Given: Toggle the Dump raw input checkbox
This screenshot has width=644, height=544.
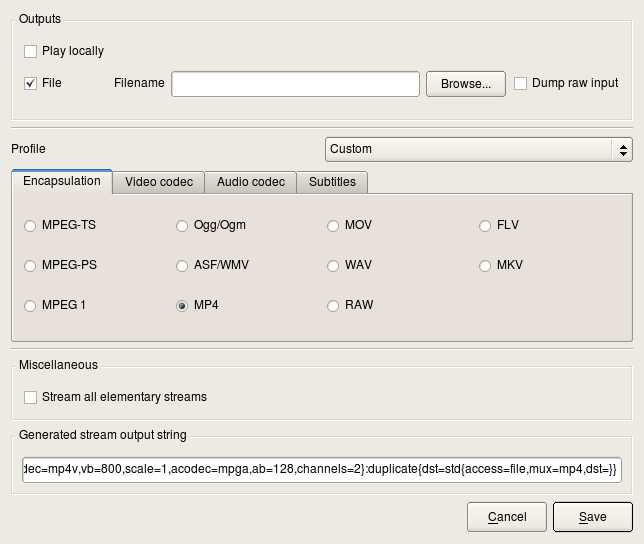Looking at the screenshot, I should 521,83.
